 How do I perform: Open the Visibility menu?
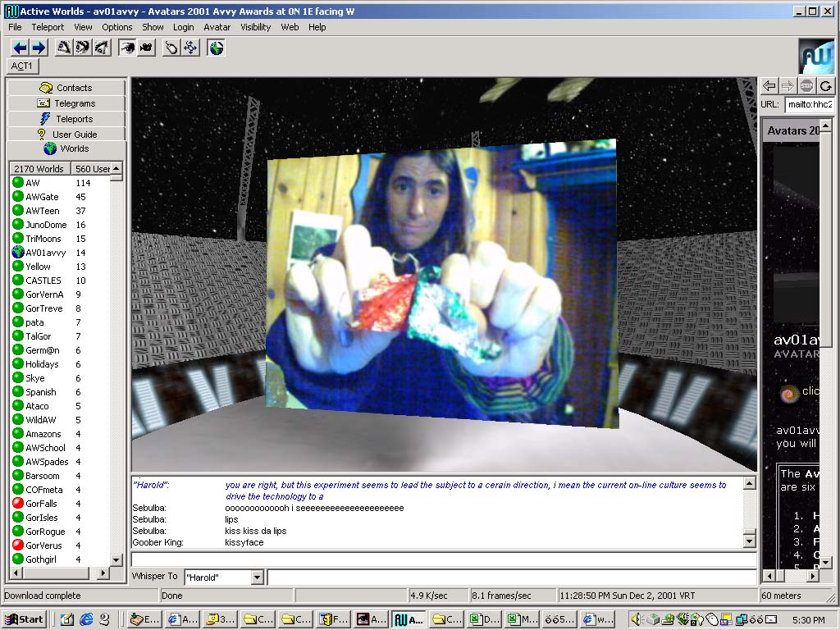(x=255, y=27)
